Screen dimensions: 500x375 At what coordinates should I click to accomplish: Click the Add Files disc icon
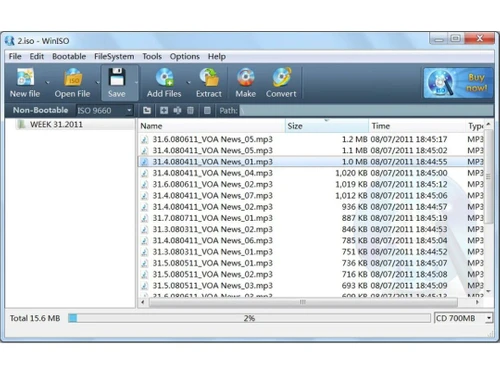pos(165,77)
